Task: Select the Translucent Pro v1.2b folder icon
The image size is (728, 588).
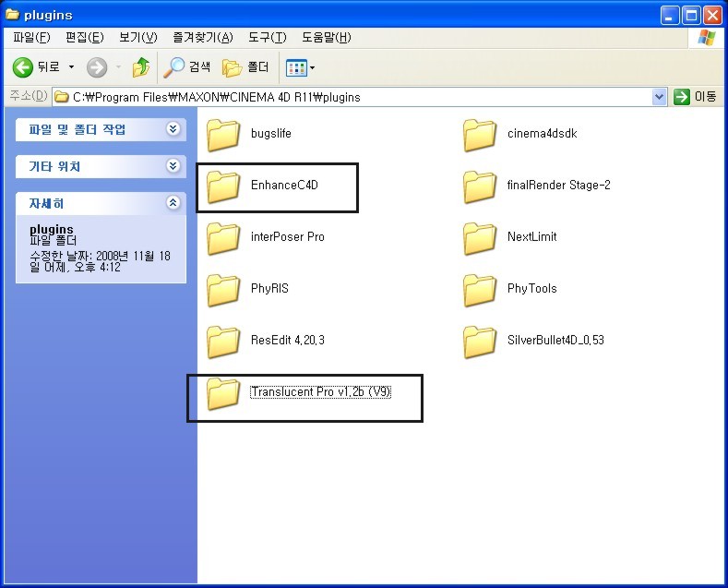Action: [223, 394]
